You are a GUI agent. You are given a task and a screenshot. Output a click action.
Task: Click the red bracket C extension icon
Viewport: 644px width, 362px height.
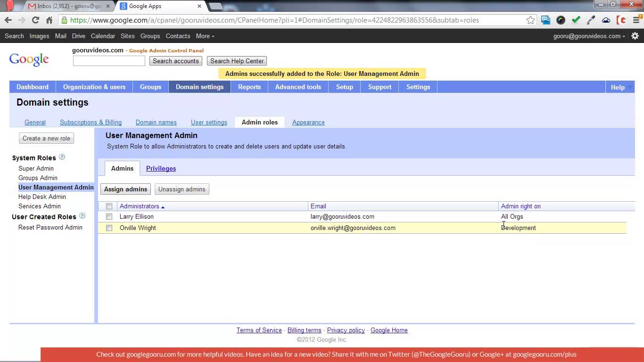tap(621, 20)
